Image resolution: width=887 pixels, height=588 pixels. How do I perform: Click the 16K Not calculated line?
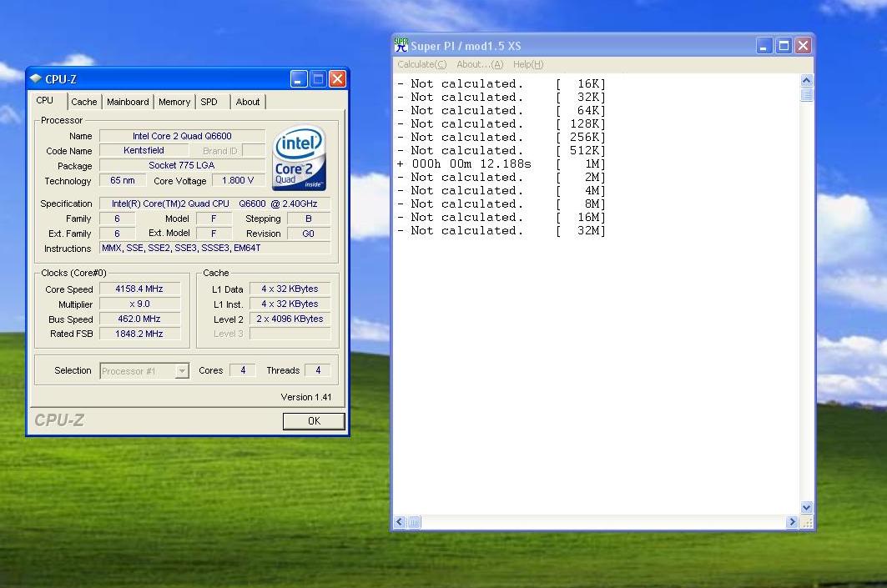pyautogui.click(x=501, y=83)
